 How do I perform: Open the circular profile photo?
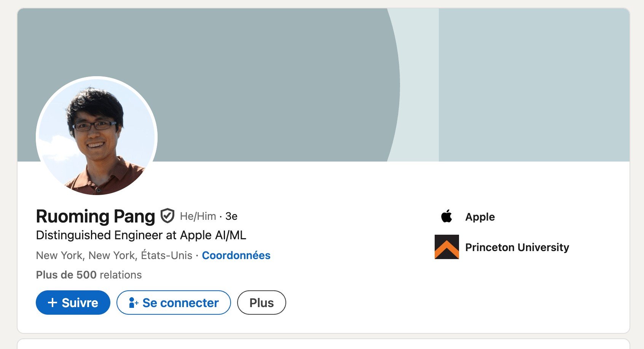(x=97, y=137)
